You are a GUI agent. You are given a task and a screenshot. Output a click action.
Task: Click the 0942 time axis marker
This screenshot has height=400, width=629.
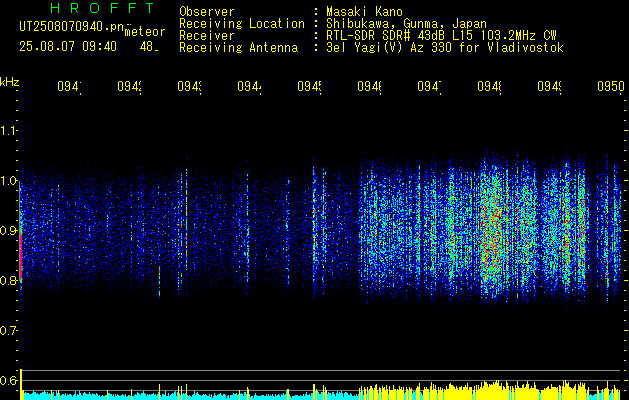(x=130, y=86)
